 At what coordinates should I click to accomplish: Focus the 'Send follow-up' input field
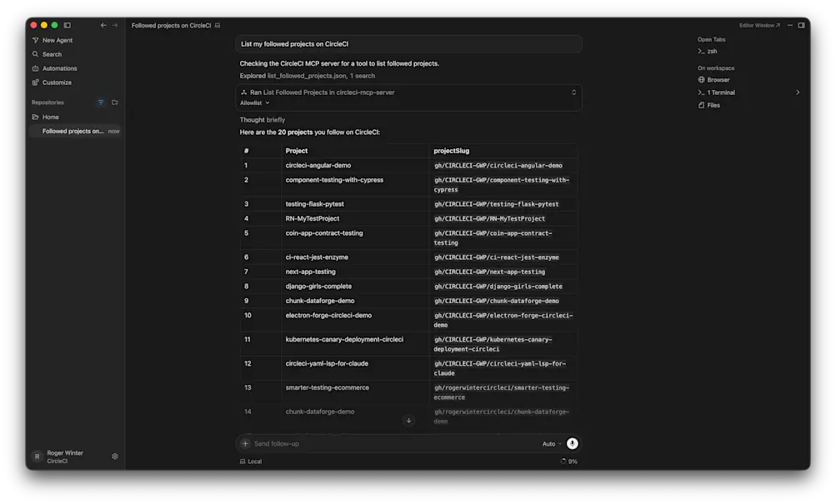tap(394, 443)
